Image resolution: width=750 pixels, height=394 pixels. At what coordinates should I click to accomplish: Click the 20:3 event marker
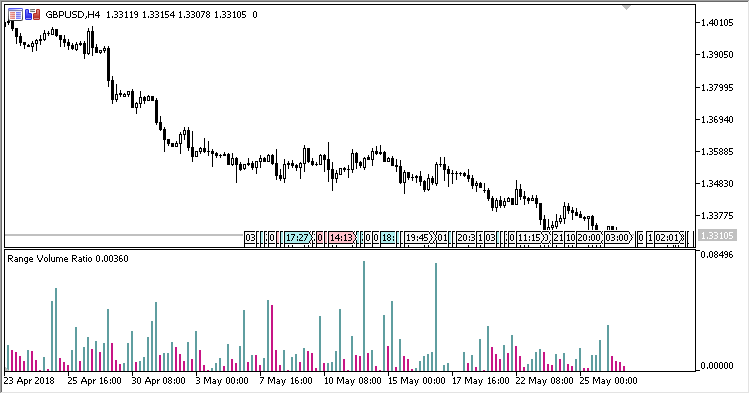click(466, 238)
